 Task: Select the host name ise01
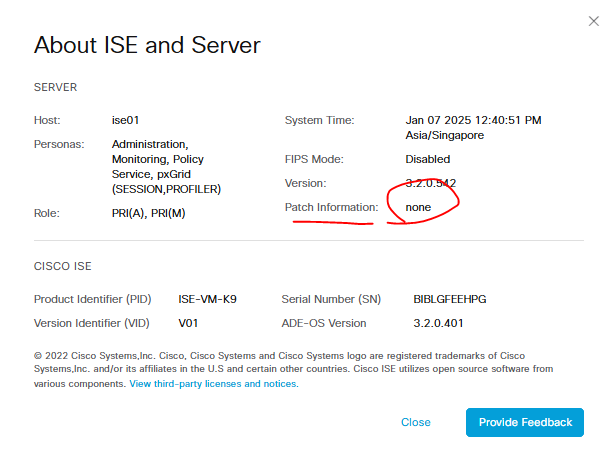point(126,120)
